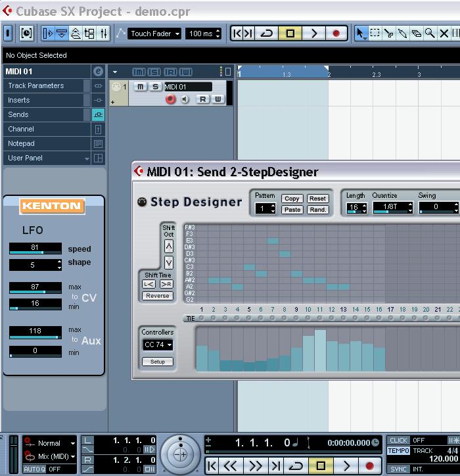Solo the MIDI 01 track
Image resolution: width=460 pixels, height=476 pixels.
[x=155, y=87]
